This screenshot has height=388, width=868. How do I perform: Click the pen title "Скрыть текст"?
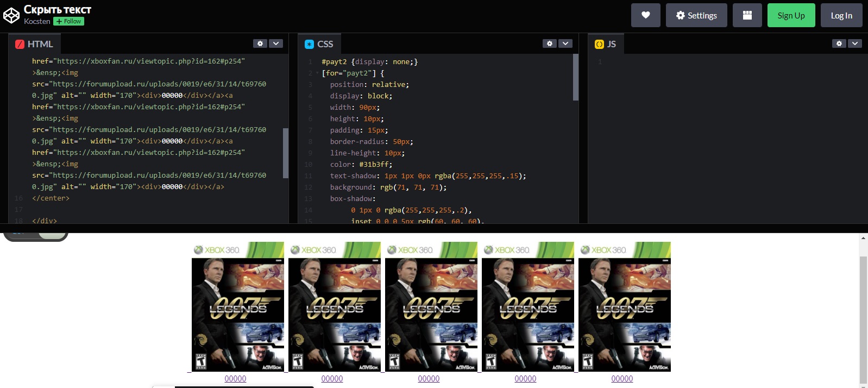point(58,9)
